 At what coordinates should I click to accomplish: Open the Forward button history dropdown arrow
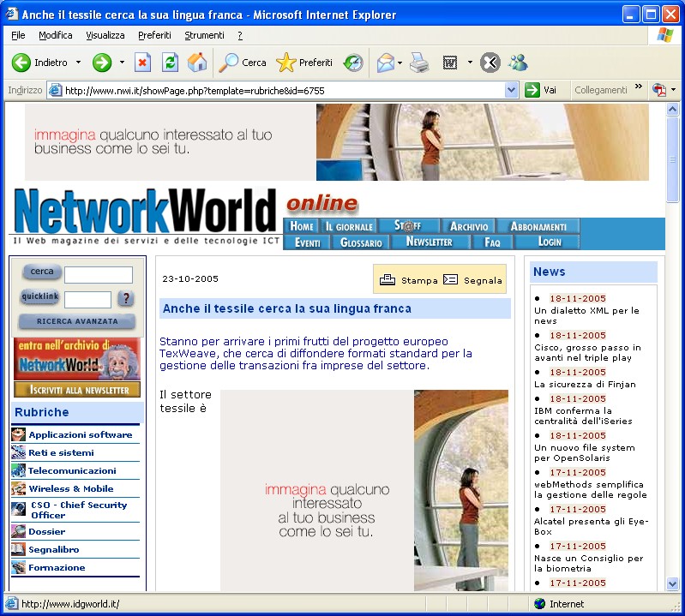(122, 63)
